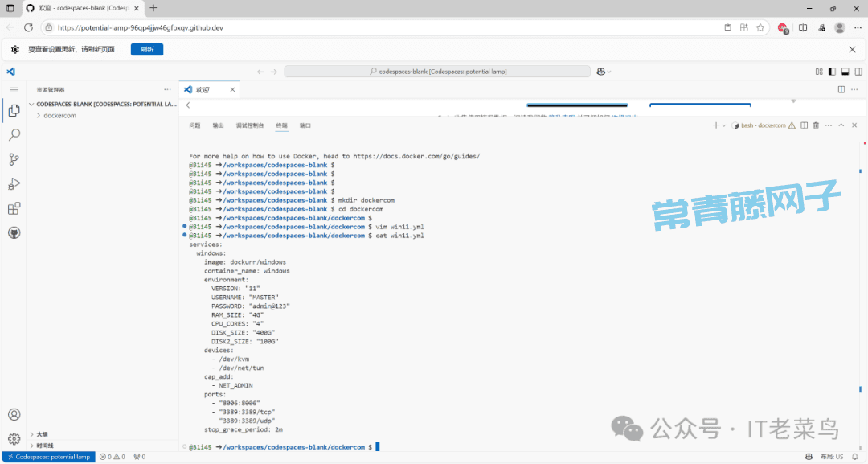Toggle the bottom panel visibility
The image size is (868, 464).
coord(845,72)
